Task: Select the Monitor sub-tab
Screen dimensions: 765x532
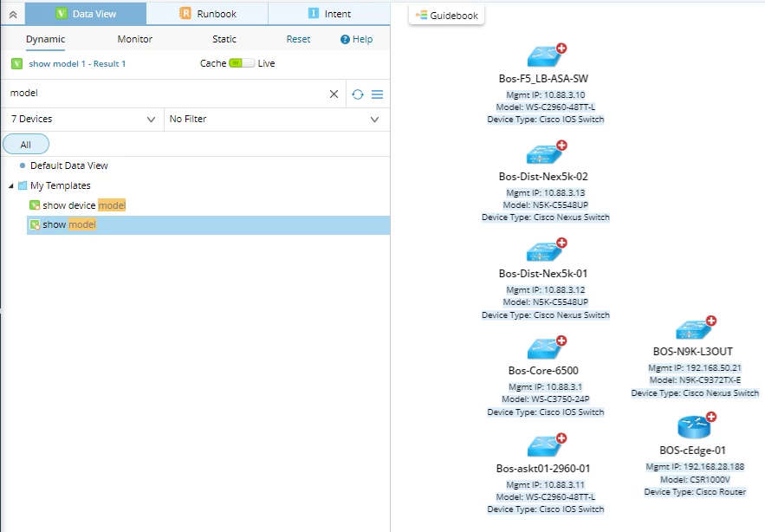Action: 134,39
